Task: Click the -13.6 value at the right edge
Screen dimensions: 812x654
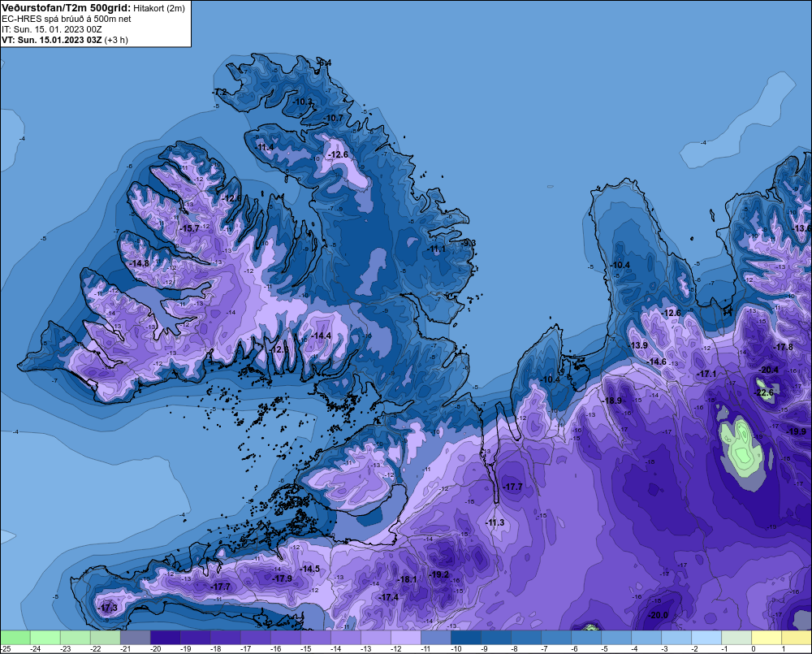Action: 802,228
